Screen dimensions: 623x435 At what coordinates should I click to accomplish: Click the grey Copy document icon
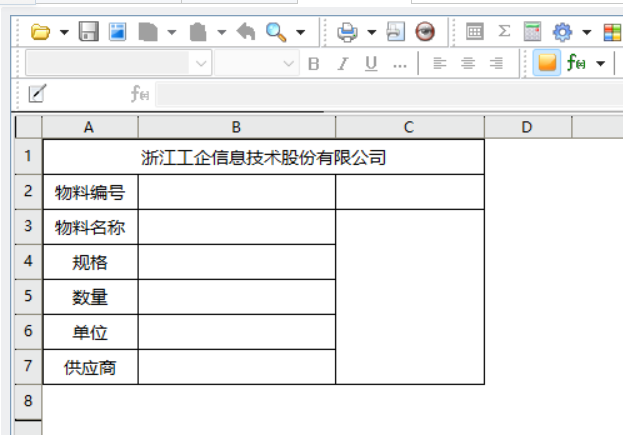coord(148,32)
